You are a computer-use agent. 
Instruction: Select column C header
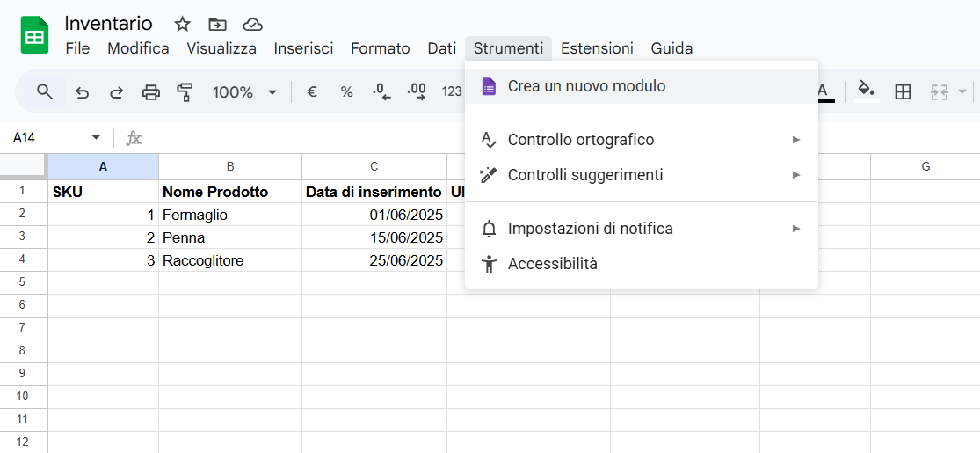coord(374,166)
